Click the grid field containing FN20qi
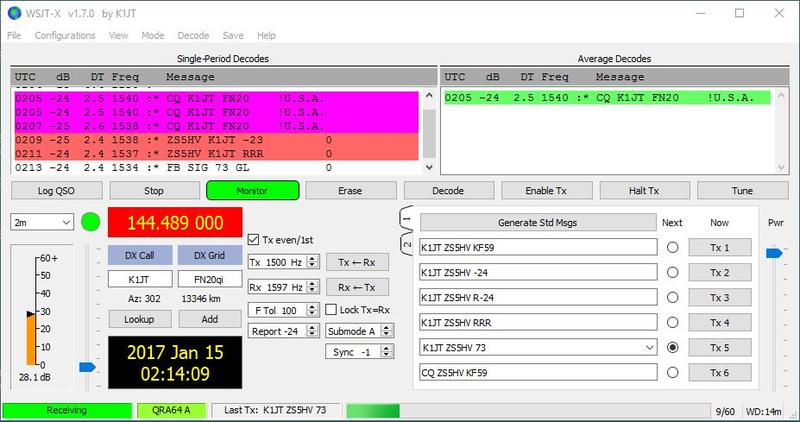This screenshot has width=800, height=422. 210,279
